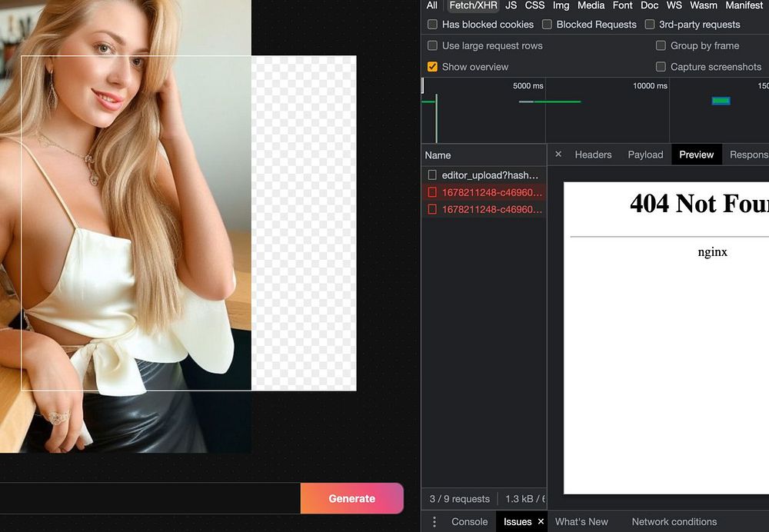This screenshot has width=769, height=532.
Task: Open the Network conditions drawer tab
Action: [674, 522]
